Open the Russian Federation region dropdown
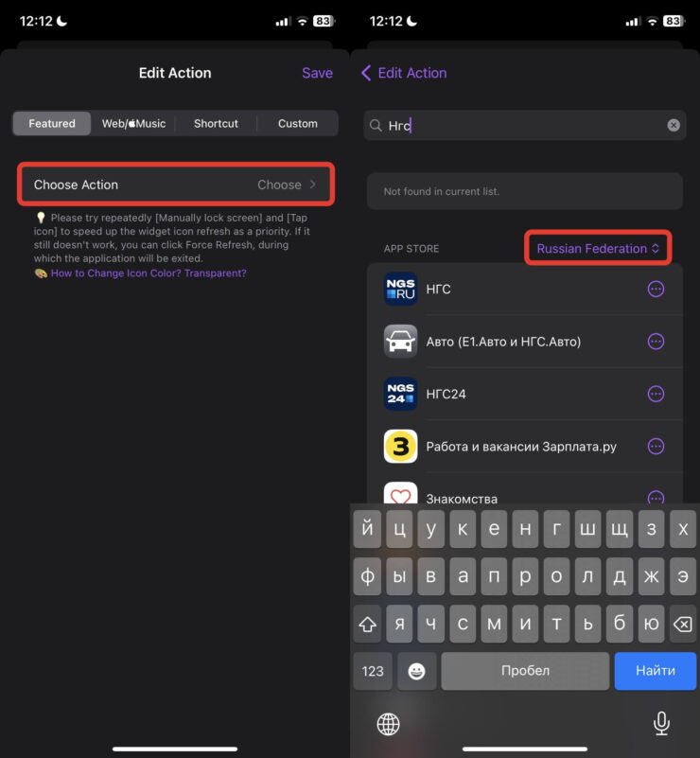The width and height of the screenshot is (700, 758). tap(598, 249)
